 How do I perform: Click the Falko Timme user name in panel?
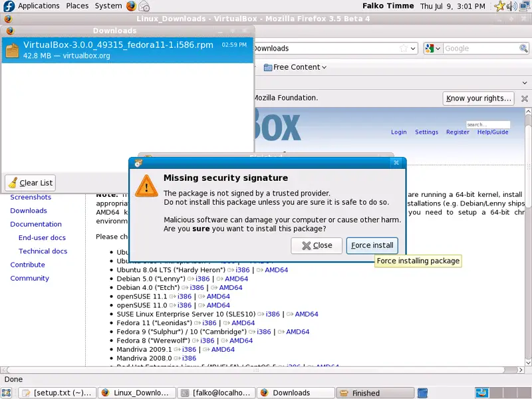point(388,6)
